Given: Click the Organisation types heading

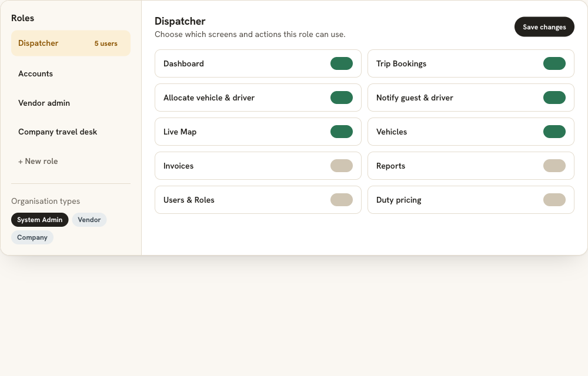Looking at the screenshot, I should point(46,201).
